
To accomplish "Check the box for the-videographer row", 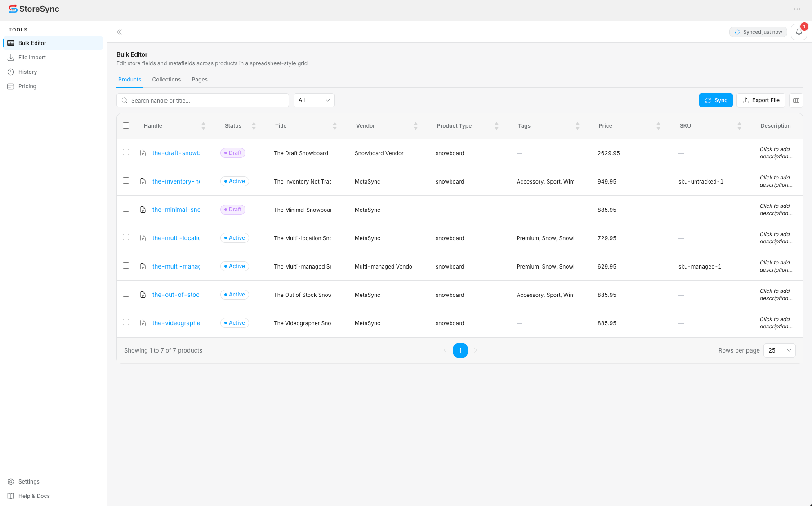I will tap(126, 322).
